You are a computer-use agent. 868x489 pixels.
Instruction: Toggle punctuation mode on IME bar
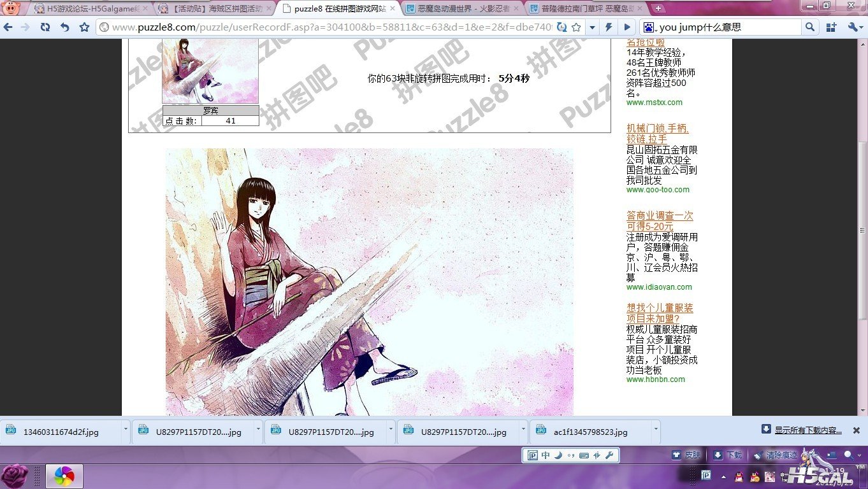570,455
